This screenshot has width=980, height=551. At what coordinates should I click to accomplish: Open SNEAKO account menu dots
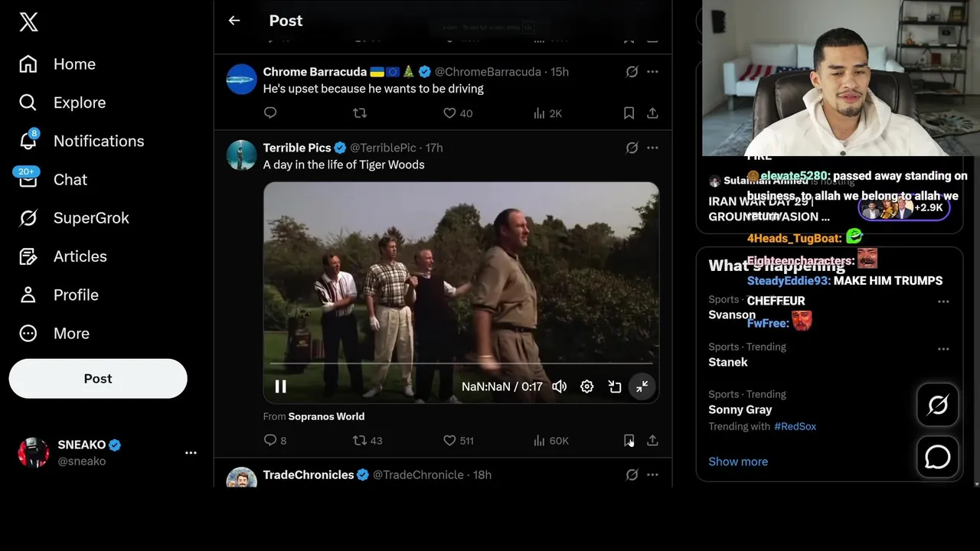pyautogui.click(x=191, y=453)
